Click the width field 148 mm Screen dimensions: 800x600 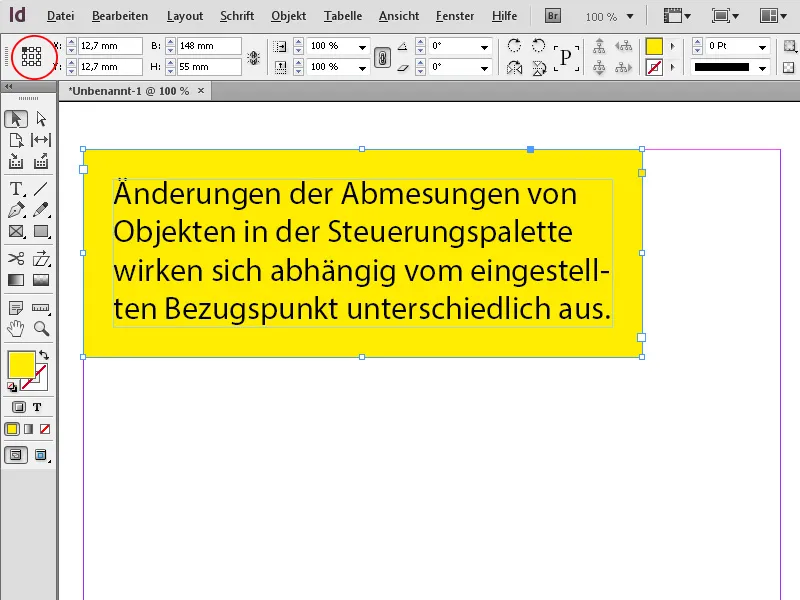[209, 46]
